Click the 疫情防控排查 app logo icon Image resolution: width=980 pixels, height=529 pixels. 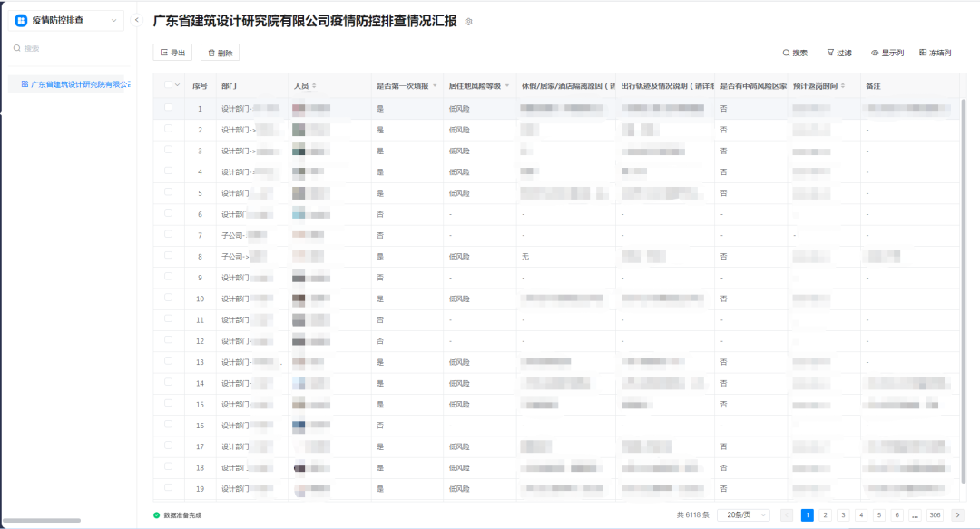click(21, 21)
